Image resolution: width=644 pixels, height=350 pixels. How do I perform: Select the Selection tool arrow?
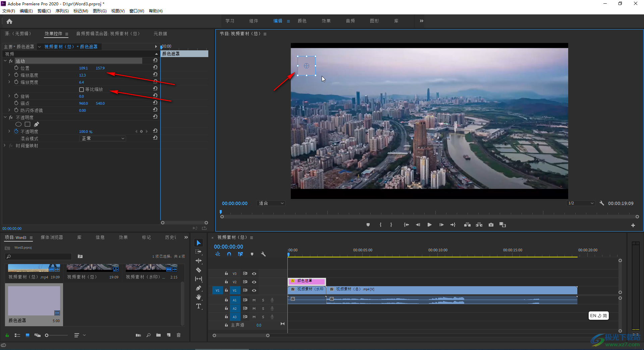click(199, 243)
